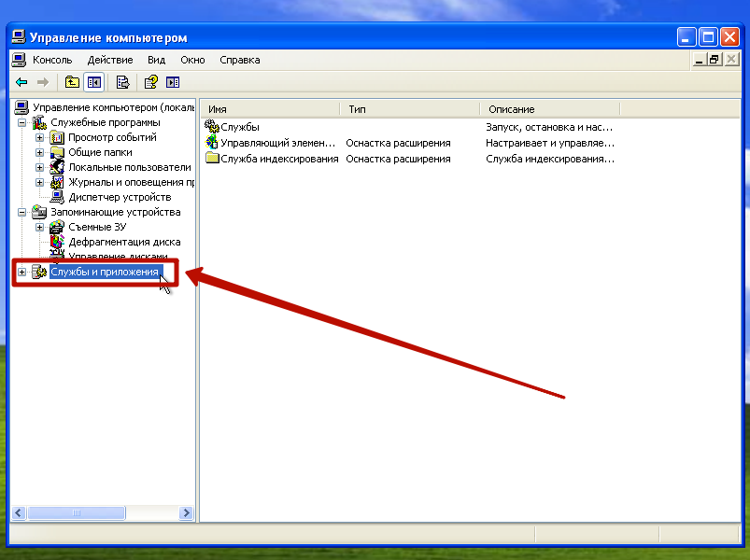
Task: Open Help via the toolbar question mark icon
Action: pos(151,82)
